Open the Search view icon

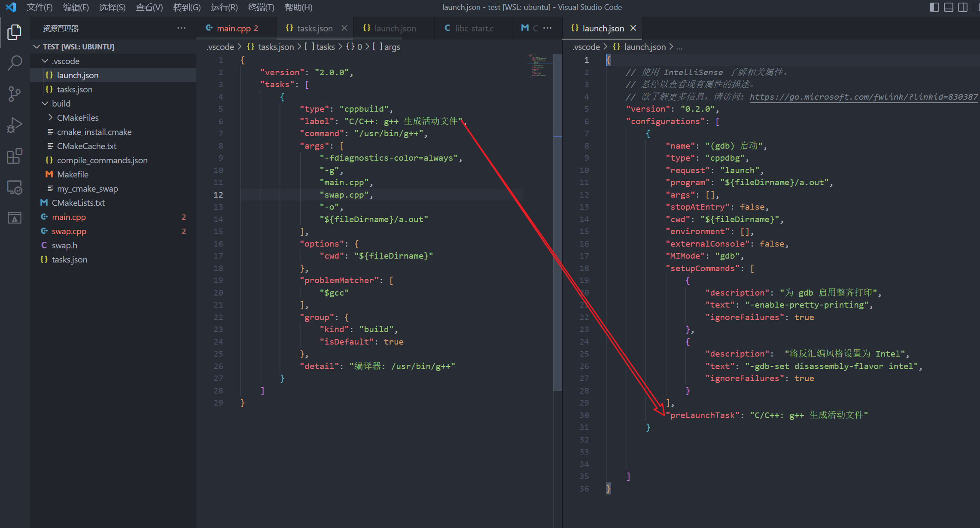[x=14, y=63]
